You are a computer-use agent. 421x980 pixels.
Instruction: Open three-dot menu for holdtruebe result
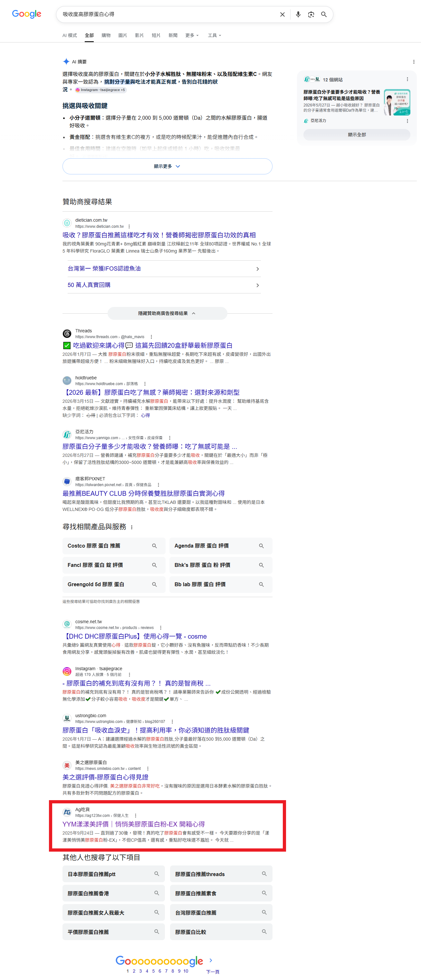(145, 384)
